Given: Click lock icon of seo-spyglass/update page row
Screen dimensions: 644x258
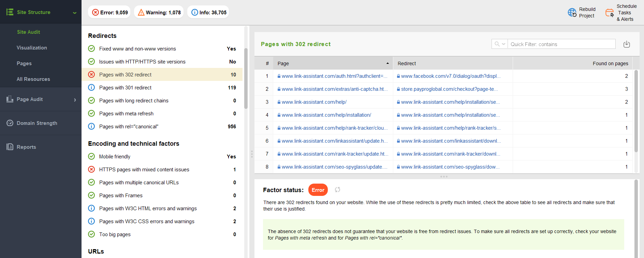Looking at the screenshot, I should point(279,167).
